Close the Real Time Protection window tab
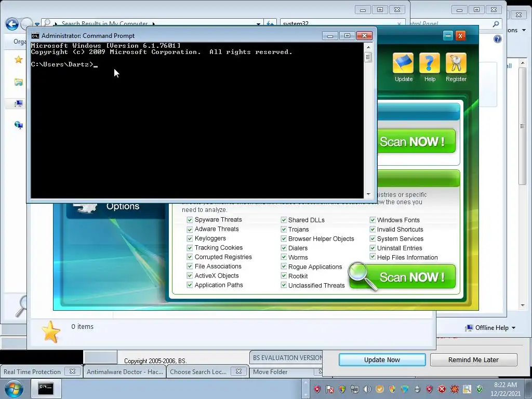 click(72, 371)
